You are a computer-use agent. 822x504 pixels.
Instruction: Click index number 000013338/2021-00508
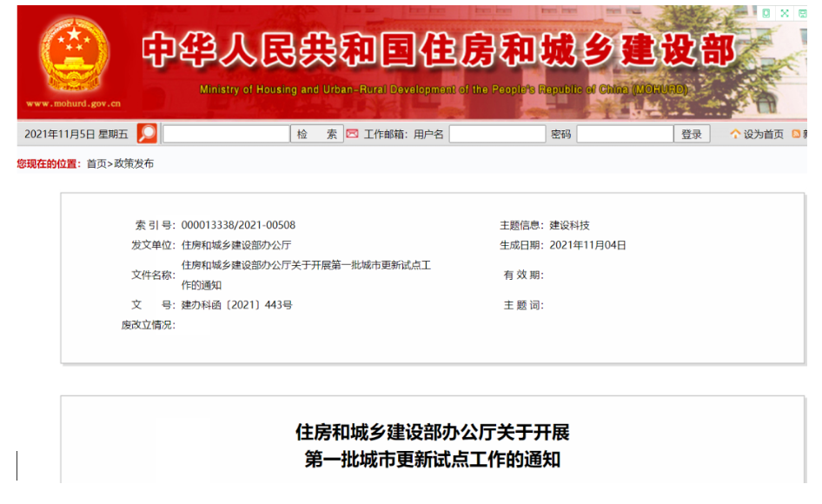tap(238, 225)
